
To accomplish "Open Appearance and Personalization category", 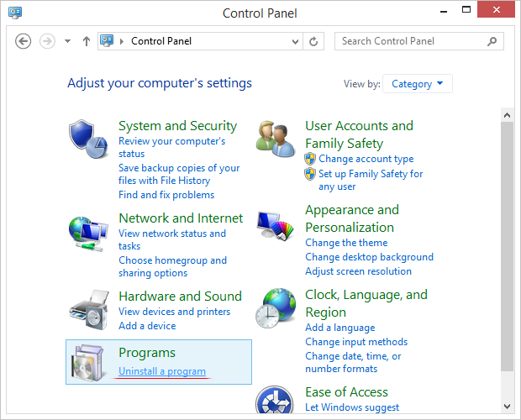I will [352, 218].
